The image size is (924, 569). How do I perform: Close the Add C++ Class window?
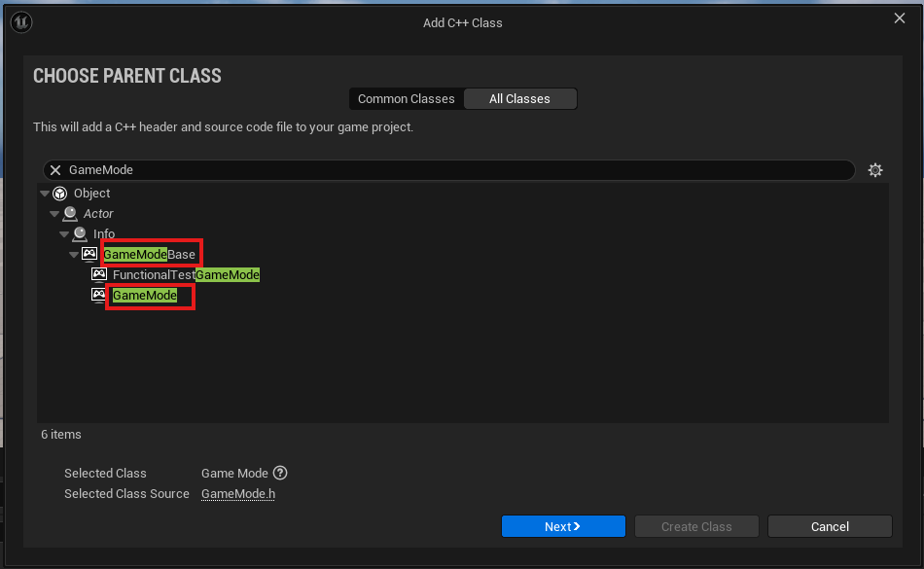click(900, 18)
